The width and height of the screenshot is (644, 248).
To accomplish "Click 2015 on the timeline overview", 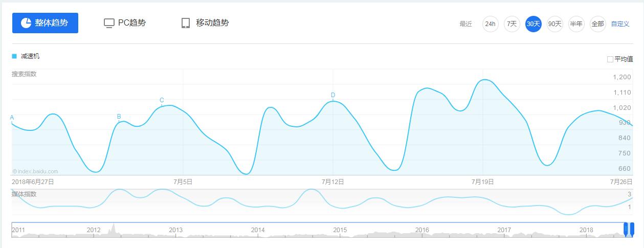I will [340, 230].
